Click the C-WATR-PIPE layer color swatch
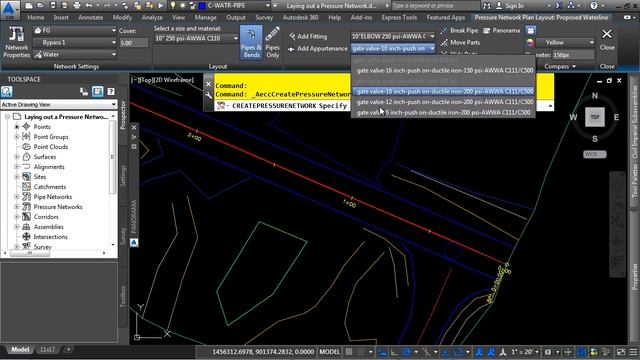 202,6
